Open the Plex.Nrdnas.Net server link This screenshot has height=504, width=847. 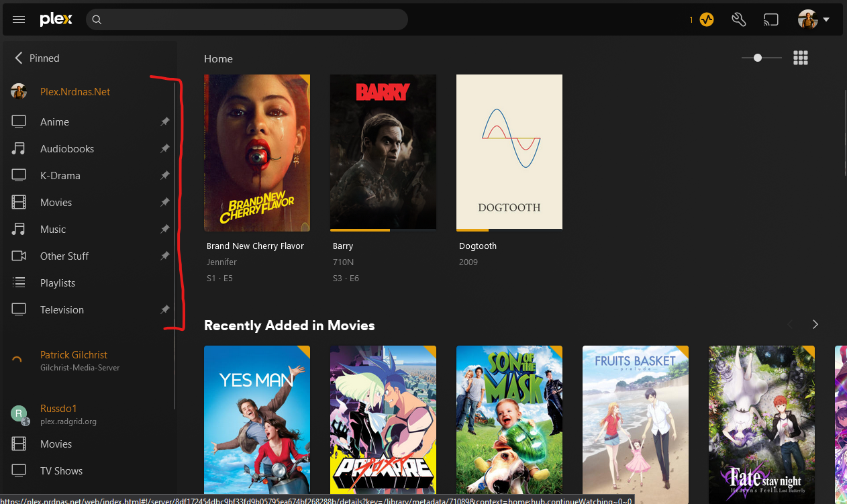tap(75, 92)
